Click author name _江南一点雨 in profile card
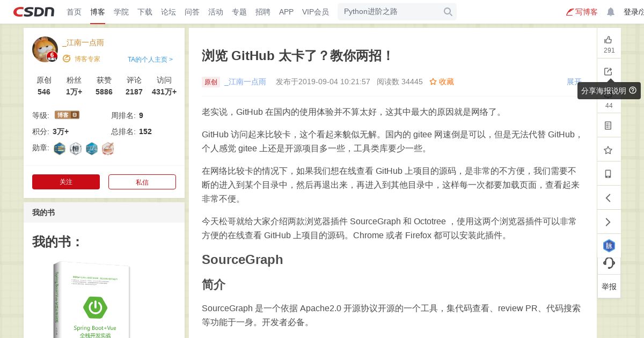Image resolution: width=644 pixels, height=338 pixels. pyautogui.click(x=83, y=42)
